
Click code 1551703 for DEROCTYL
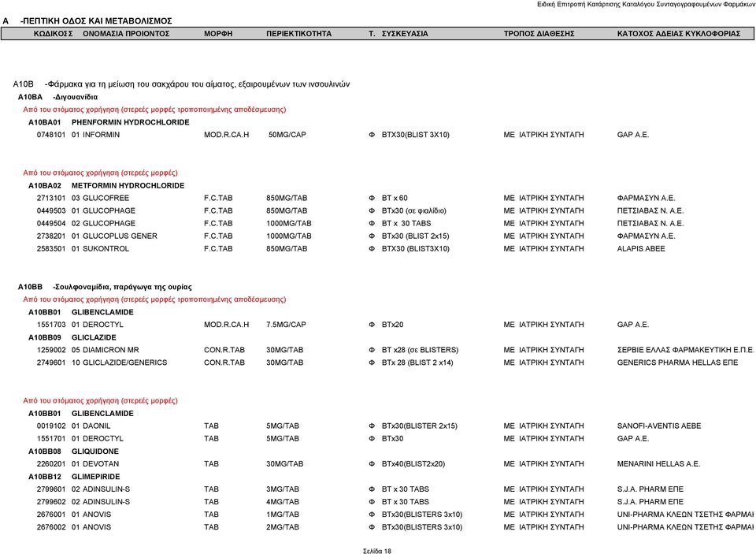pos(51,325)
